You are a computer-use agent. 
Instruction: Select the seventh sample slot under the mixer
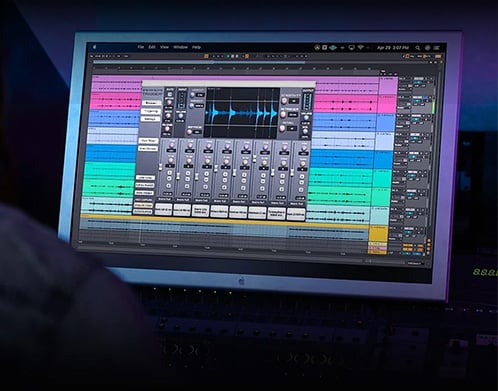coord(276,213)
